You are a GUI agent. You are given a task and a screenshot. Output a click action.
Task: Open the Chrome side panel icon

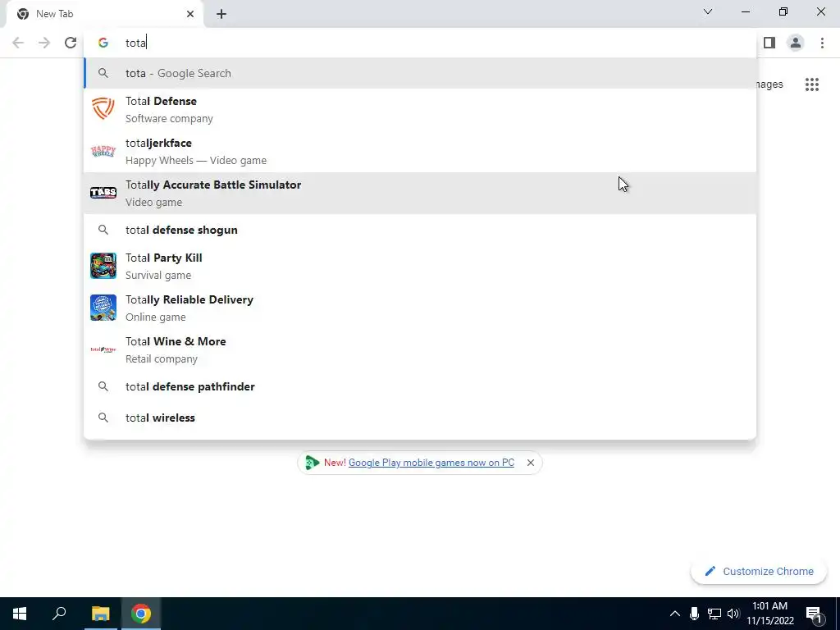click(769, 43)
